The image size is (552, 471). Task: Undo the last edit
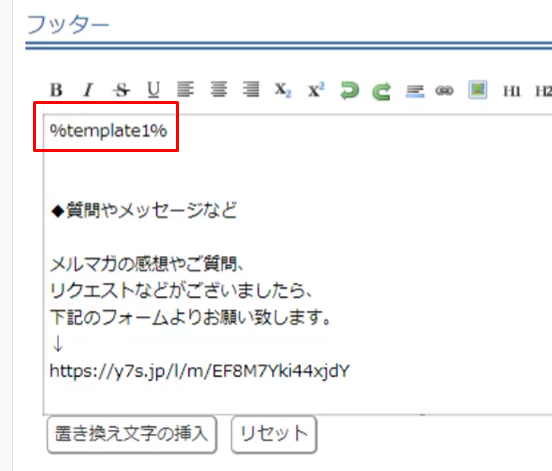click(349, 91)
